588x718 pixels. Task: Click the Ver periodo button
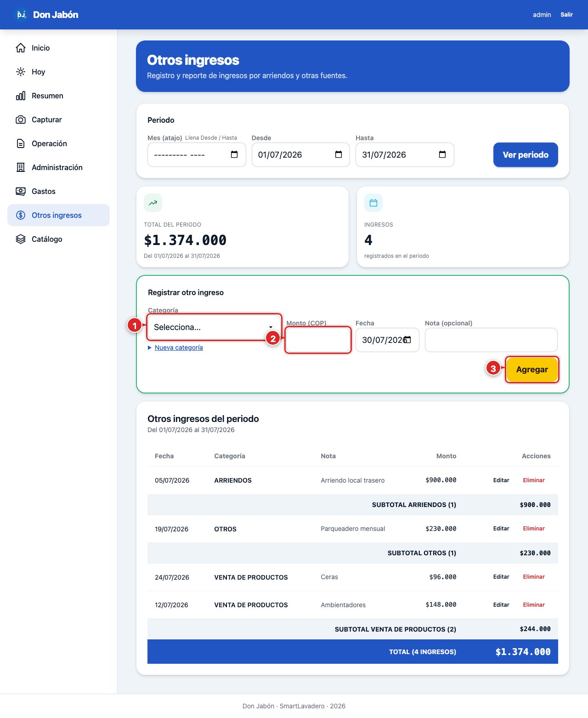526,155
